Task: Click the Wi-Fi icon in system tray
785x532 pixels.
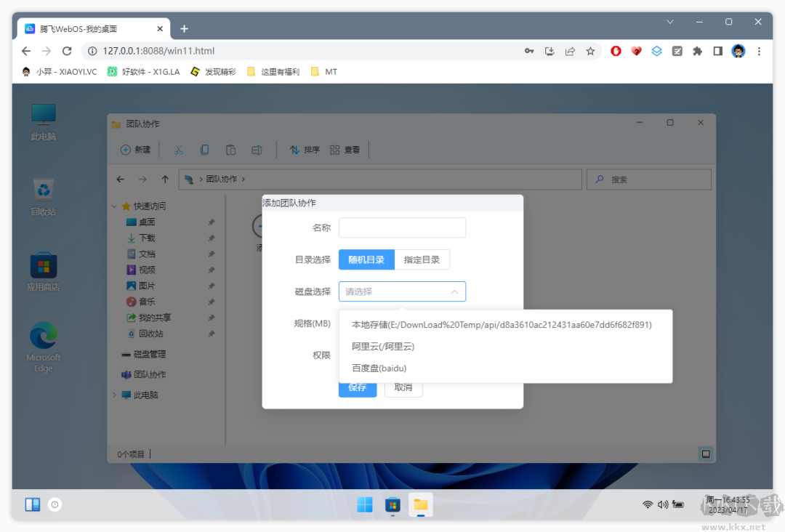Action: pyautogui.click(x=648, y=504)
